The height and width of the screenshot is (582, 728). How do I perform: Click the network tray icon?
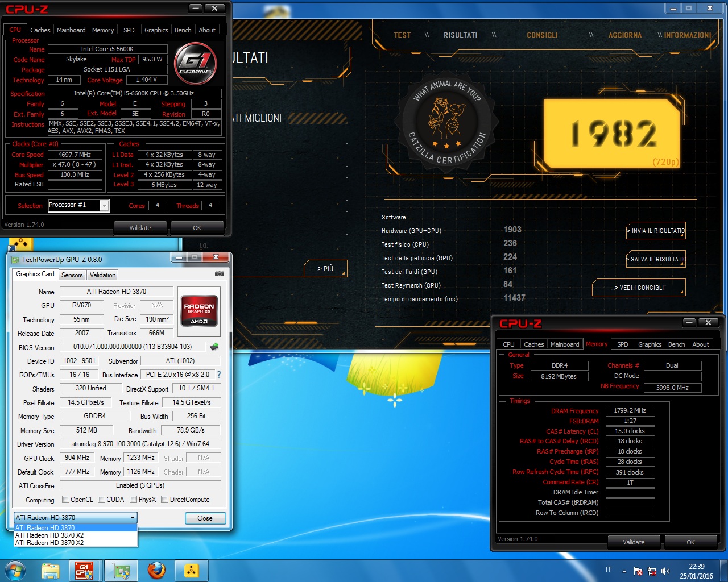(x=652, y=571)
